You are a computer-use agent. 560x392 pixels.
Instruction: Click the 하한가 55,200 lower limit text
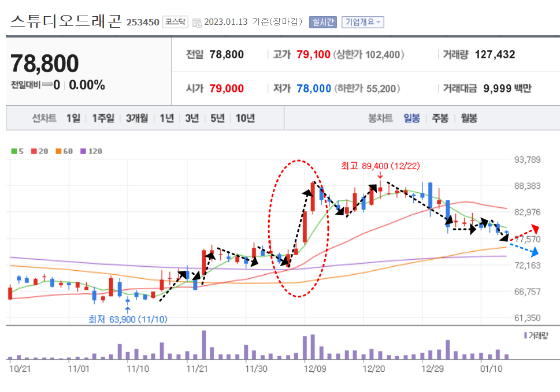tap(366, 88)
